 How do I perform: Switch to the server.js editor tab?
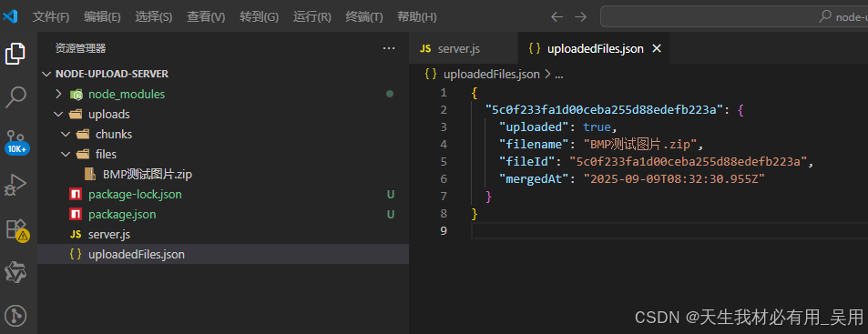pos(464,48)
